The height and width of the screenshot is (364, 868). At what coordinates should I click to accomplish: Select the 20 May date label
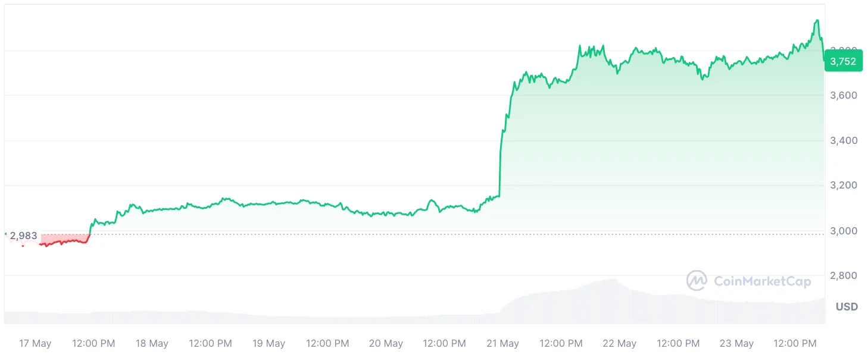386,344
